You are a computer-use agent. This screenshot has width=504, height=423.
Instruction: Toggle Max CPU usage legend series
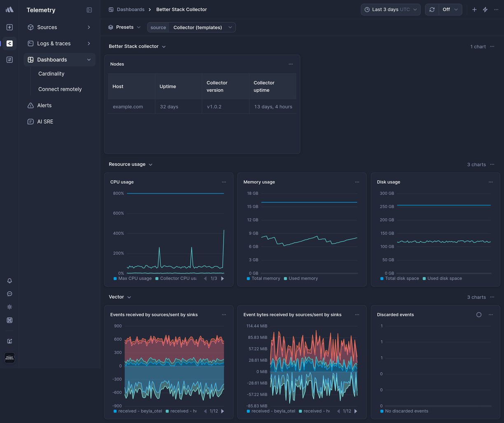coord(133,279)
